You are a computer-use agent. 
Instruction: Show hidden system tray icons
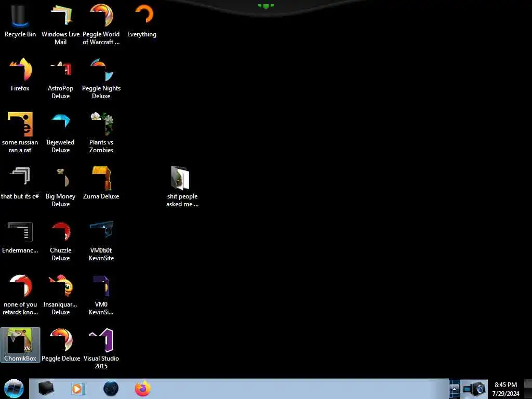pyautogui.click(x=454, y=389)
